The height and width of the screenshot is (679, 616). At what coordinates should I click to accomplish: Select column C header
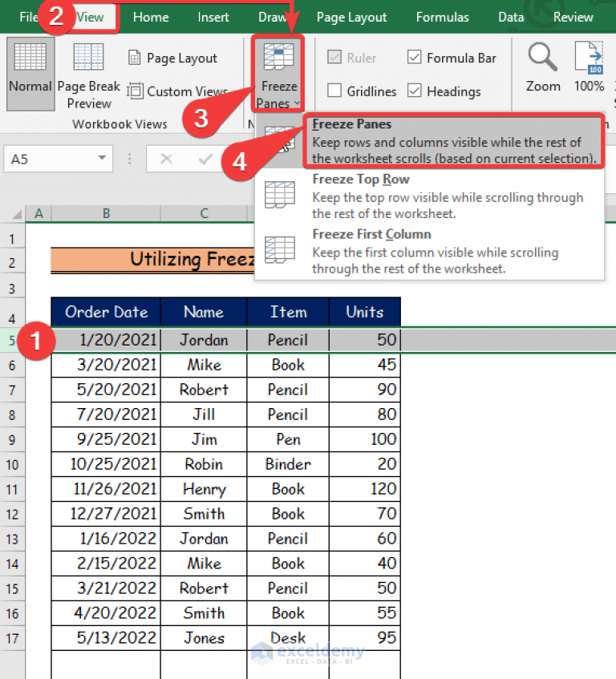point(204,213)
